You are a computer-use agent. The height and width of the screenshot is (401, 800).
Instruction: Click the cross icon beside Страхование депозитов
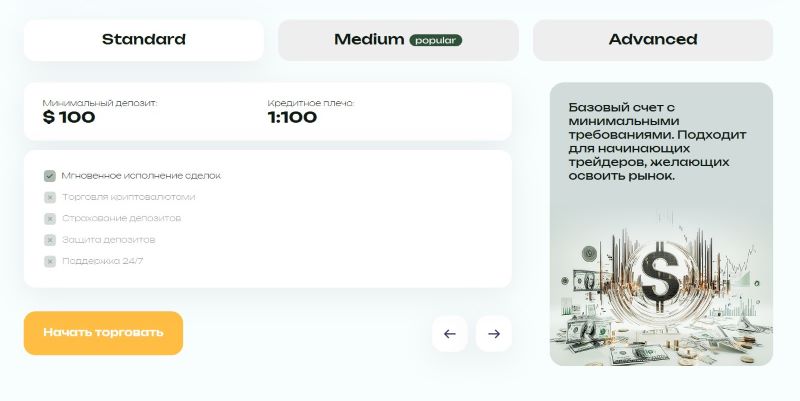coord(49,219)
